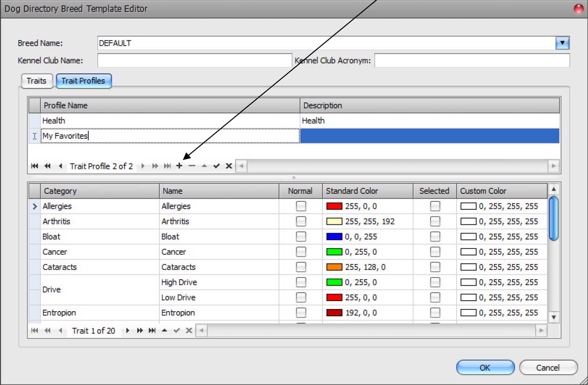This screenshot has height=385, width=588.
Task: Delete the selected trait profile using the minus icon
Action: click(192, 166)
